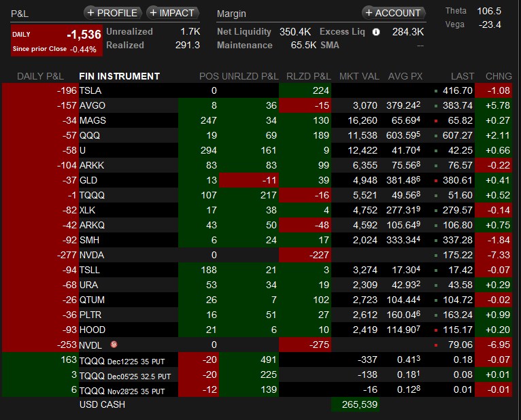Select the ARKK instrument row
Image resolution: width=521 pixels, height=420 pixels.
click(257, 165)
